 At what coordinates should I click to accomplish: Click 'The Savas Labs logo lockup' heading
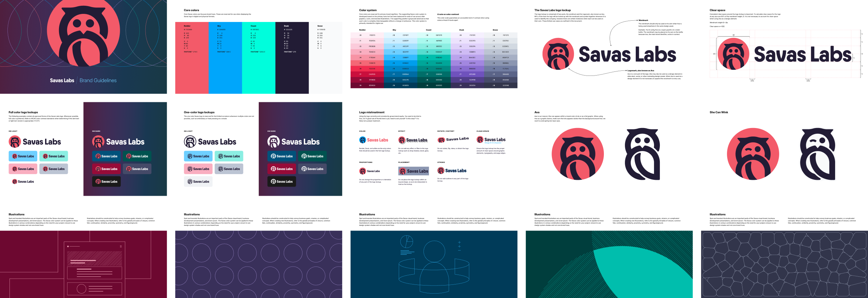pos(553,10)
